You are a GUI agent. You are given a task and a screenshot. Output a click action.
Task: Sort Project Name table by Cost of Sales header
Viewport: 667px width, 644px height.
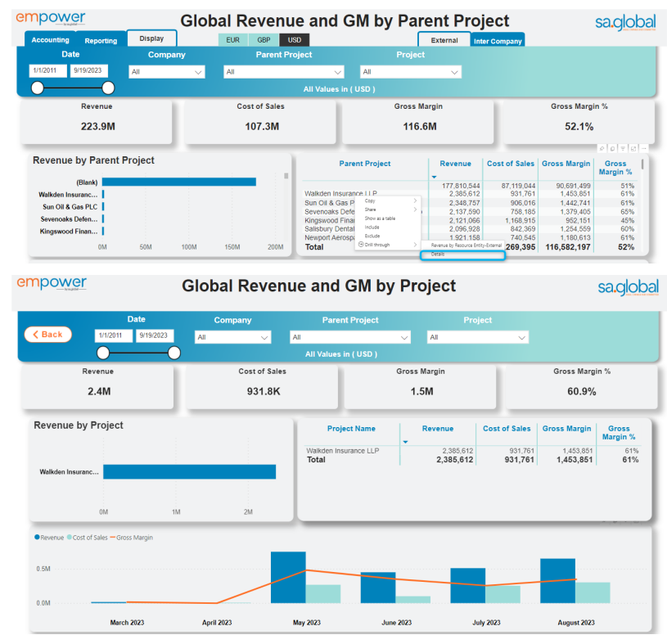point(507,429)
